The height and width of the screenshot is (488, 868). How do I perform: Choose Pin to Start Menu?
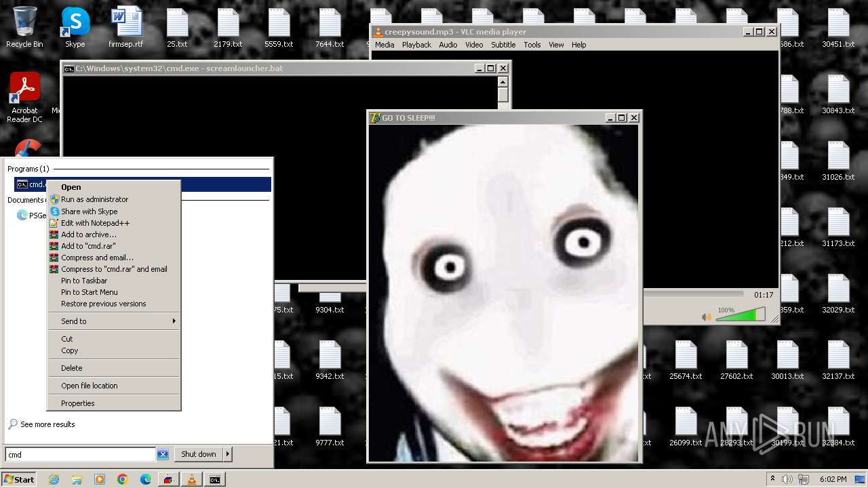(113, 292)
